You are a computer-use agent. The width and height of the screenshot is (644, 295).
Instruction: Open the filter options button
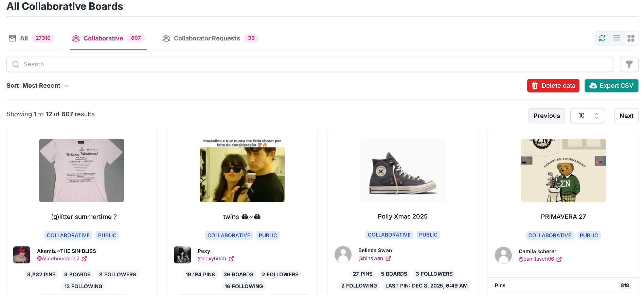click(x=629, y=64)
